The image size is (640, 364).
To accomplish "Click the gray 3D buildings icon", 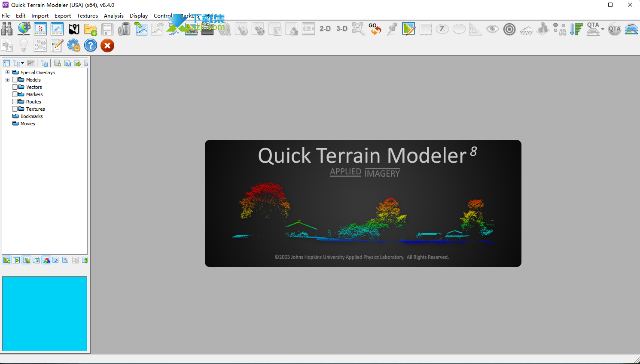I will pyautogui.click(x=543, y=29).
